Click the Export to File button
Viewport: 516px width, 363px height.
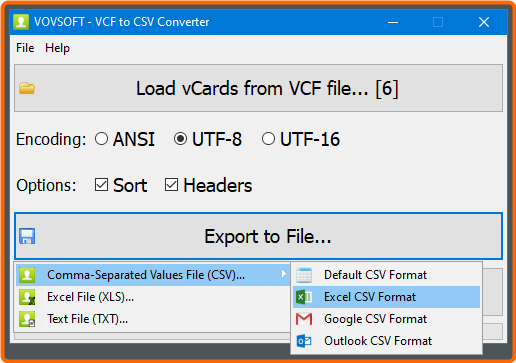click(258, 236)
